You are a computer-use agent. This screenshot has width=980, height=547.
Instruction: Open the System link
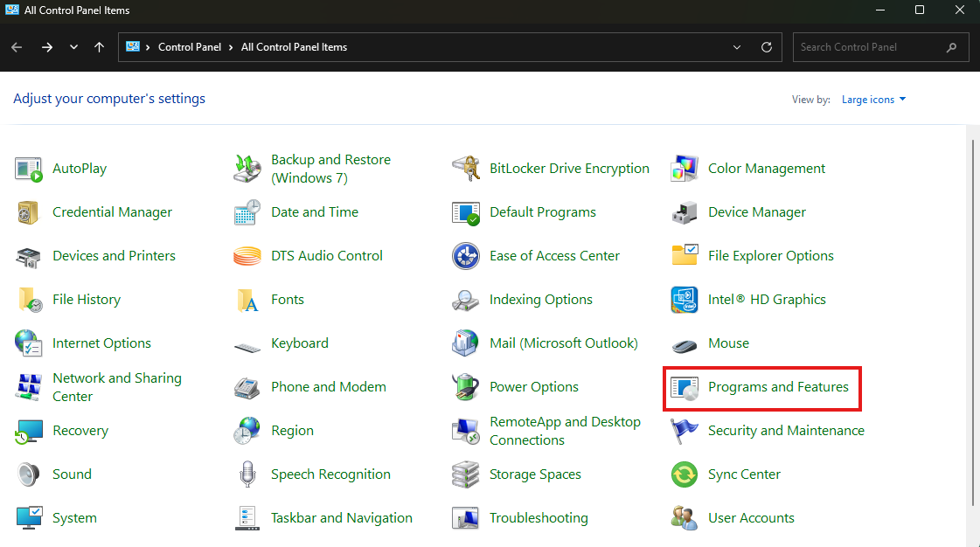coord(74,518)
